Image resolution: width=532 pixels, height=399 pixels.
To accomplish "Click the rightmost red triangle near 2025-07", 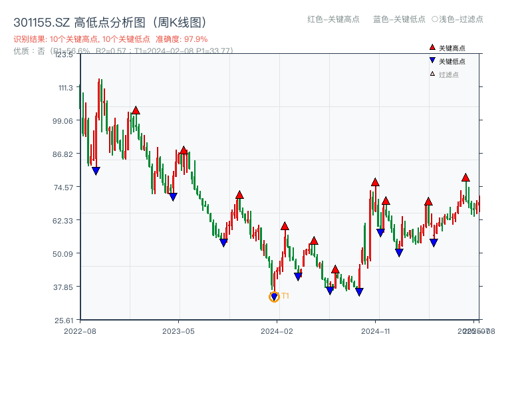I will click(465, 178).
